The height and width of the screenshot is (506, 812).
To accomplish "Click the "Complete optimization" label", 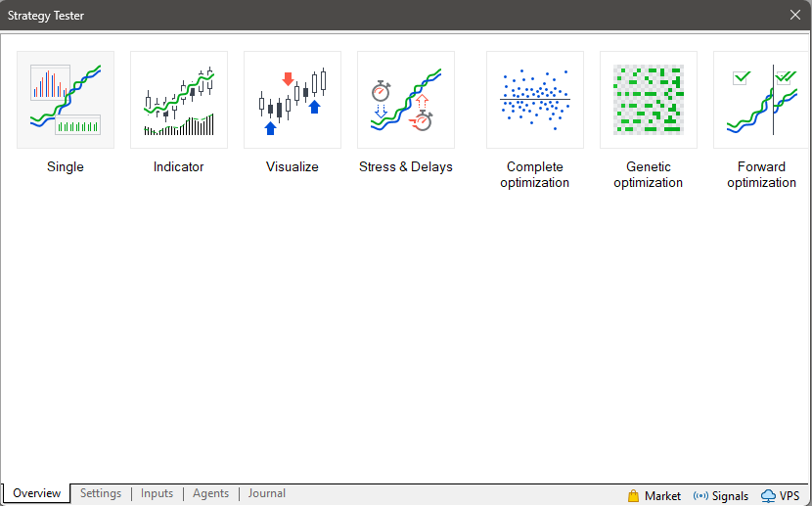I will click(535, 174).
